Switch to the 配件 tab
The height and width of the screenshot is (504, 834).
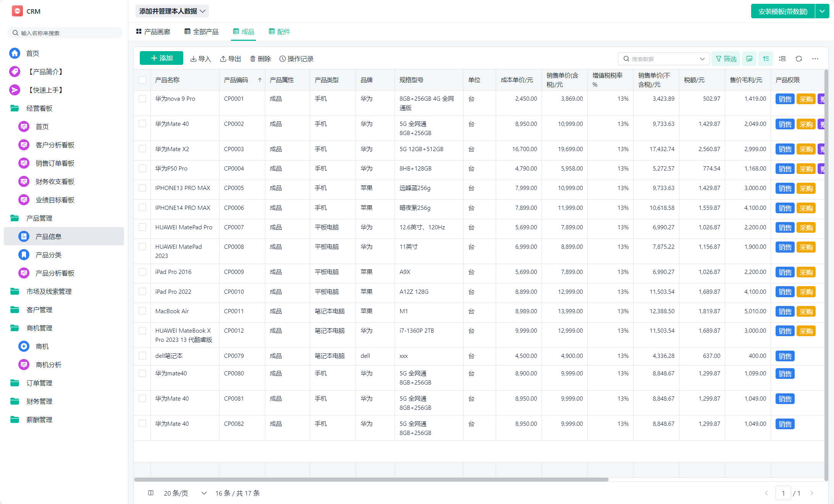click(x=280, y=32)
